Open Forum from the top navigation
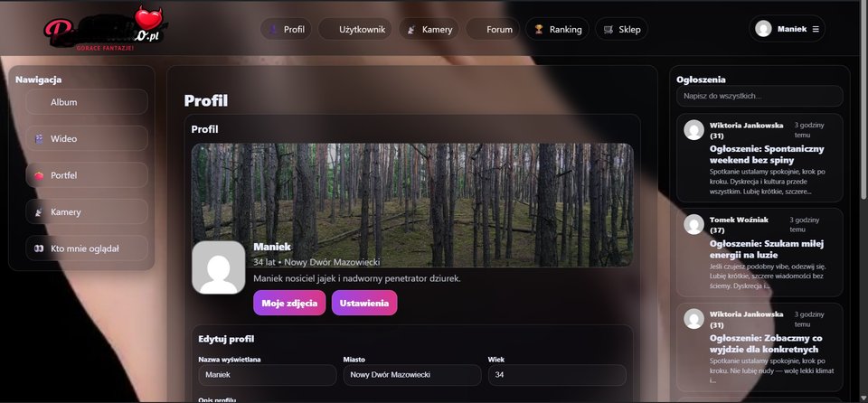Viewport: 868px width, 403px height. coord(493,29)
